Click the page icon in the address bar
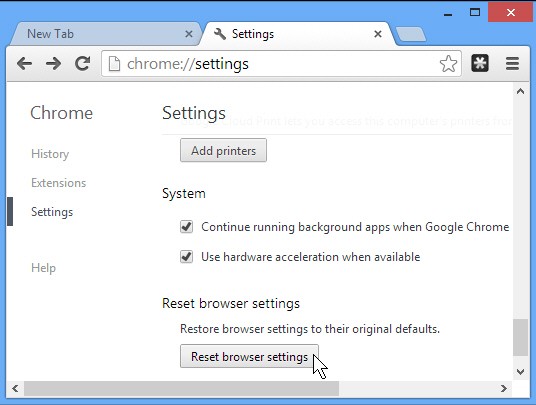 coord(115,64)
